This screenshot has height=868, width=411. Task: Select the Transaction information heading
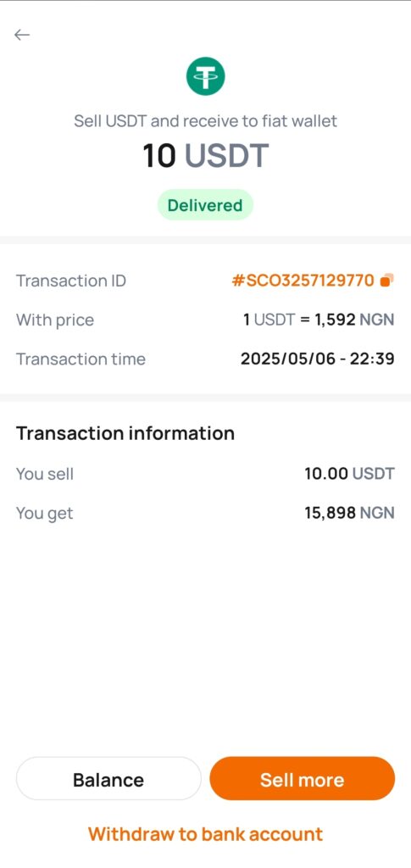[x=125, y=433]
